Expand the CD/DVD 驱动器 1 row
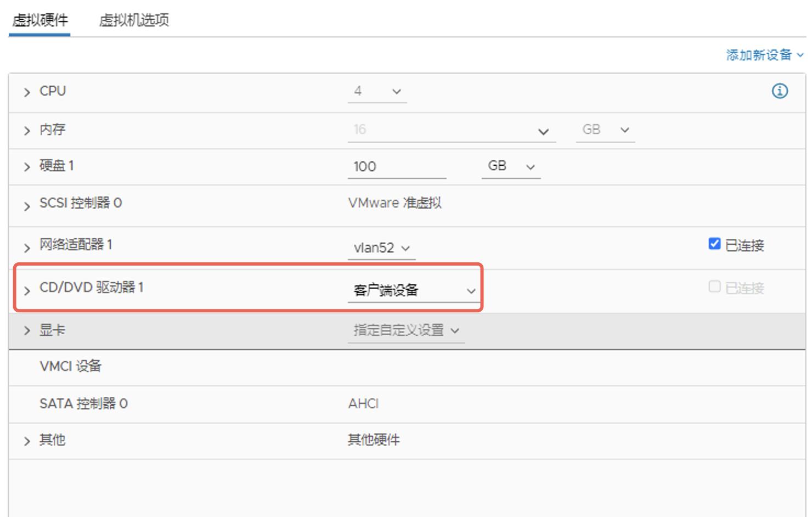Image resolution: width=812 pixels, height=517 pixels. click(x=27, y=290)
